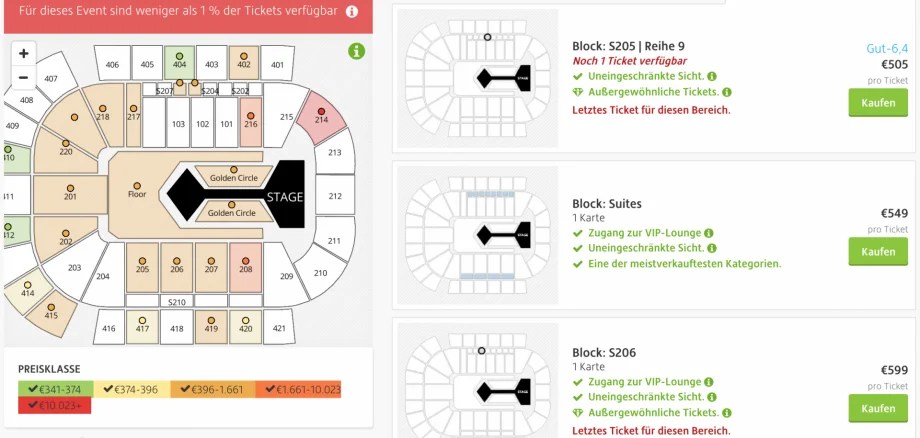Image resolution: width=920 pixels, height=438 pixels.
Task: Open info next to S206 Außergewöhnliche Tickets
Action: point(726,413)
